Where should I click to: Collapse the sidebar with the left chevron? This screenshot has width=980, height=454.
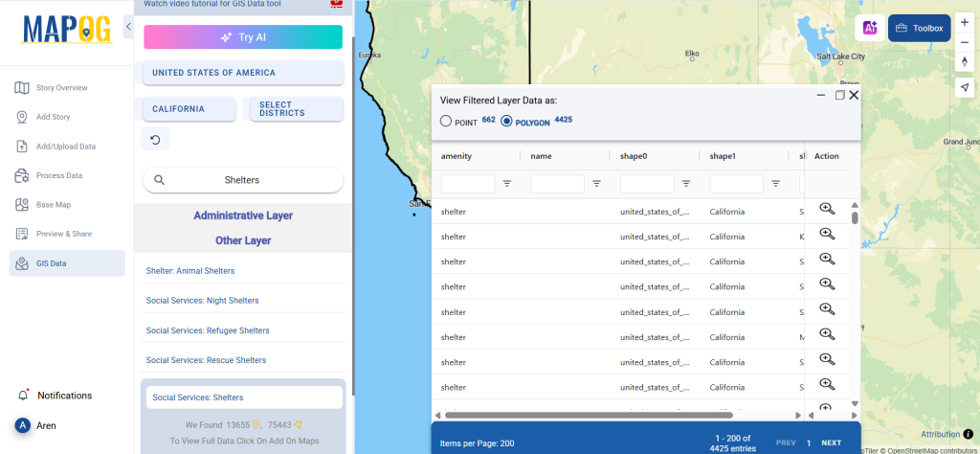click(128, 27)
